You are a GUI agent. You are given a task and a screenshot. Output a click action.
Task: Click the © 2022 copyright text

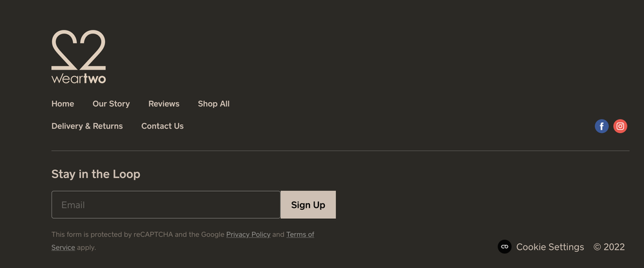(609, 247)
